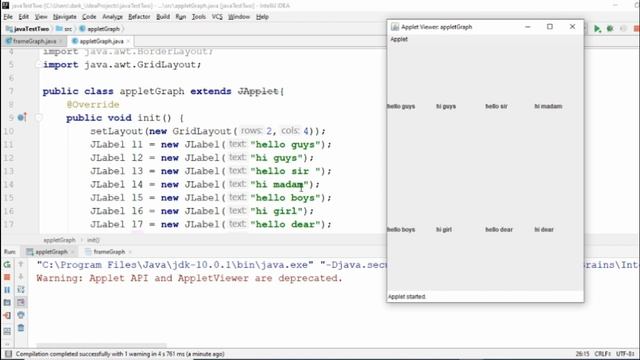Open the Help menu
The image size is (640, 360).
click(x=262, y=17)
